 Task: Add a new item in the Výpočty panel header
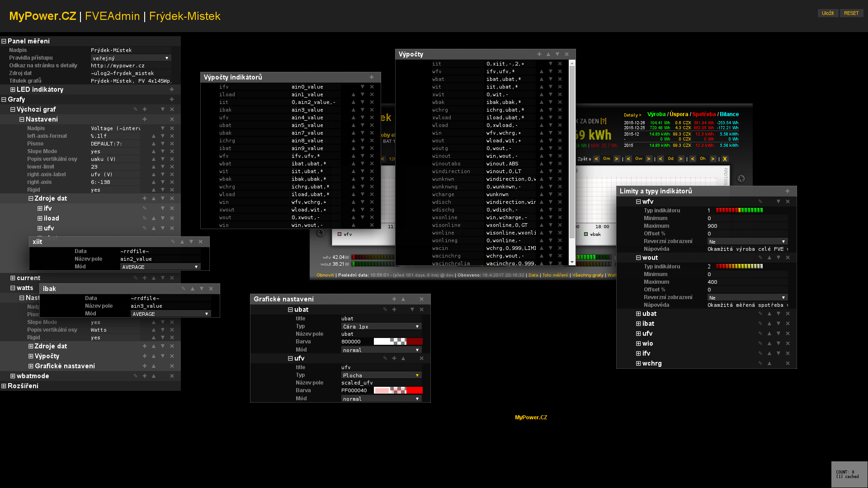point(539,54)
